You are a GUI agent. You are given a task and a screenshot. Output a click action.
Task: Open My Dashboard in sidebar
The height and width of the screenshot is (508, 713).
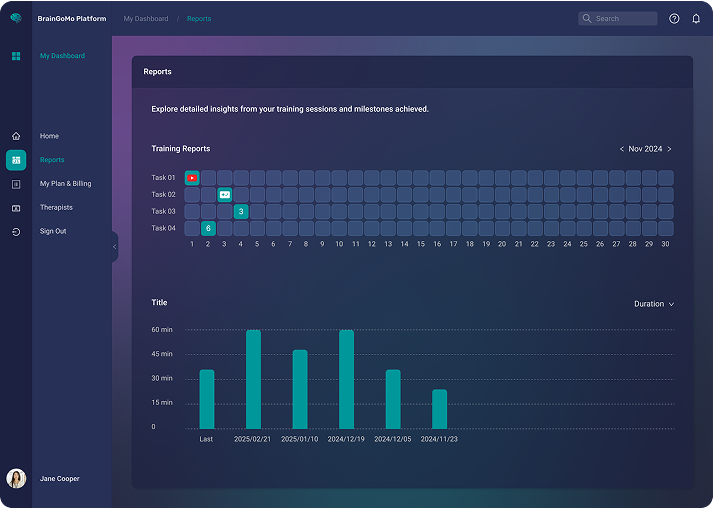(62, 56)
